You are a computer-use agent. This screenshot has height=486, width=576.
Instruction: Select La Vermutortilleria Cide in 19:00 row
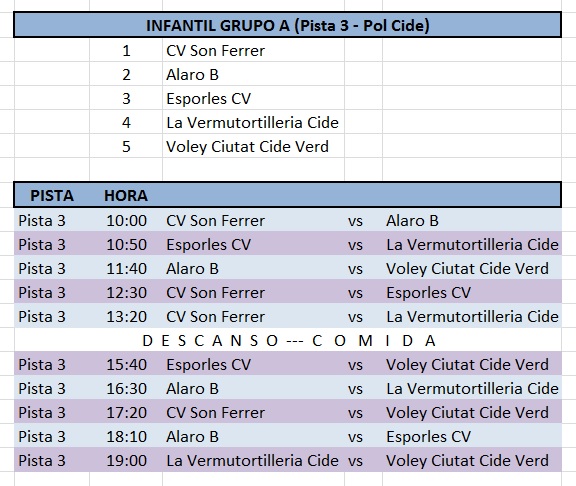pos(252,461)
